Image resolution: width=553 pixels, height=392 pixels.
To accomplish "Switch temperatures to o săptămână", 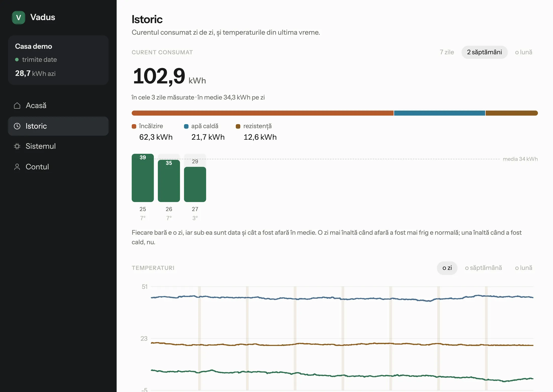I will pyautogui.click(x=483, y=268).
